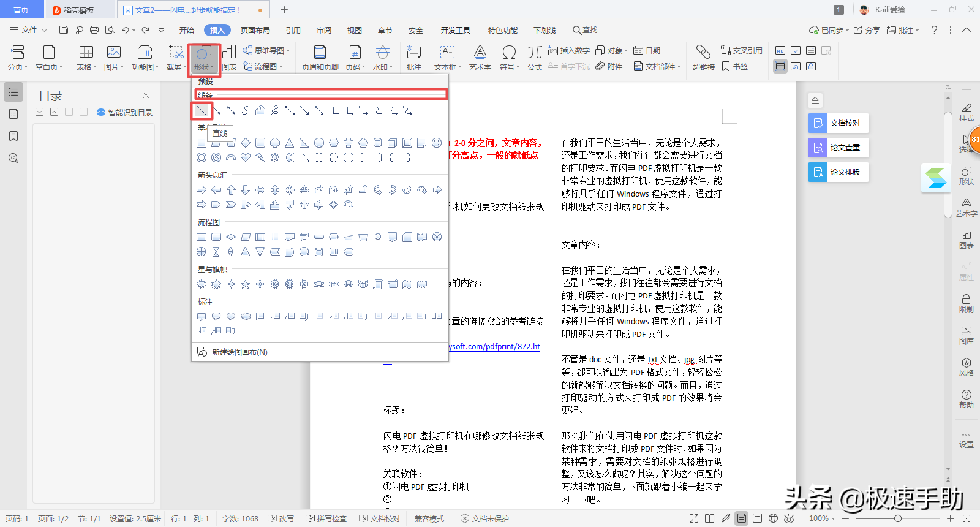Switch to web layout view globe icon
This screenshot has width=980, height=527.
pyautogui.click(x=774, y=518)
